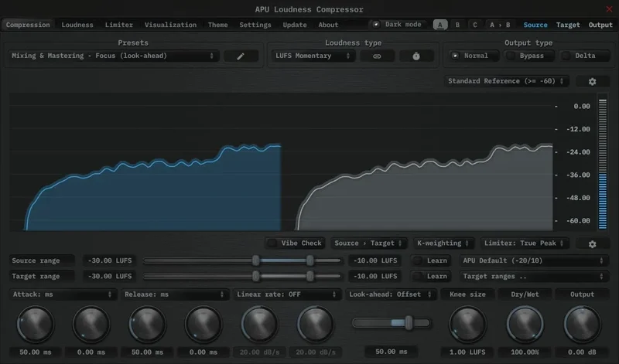
Task: Click the link icon beside LUFS Momentary
Action: (377, 56)
